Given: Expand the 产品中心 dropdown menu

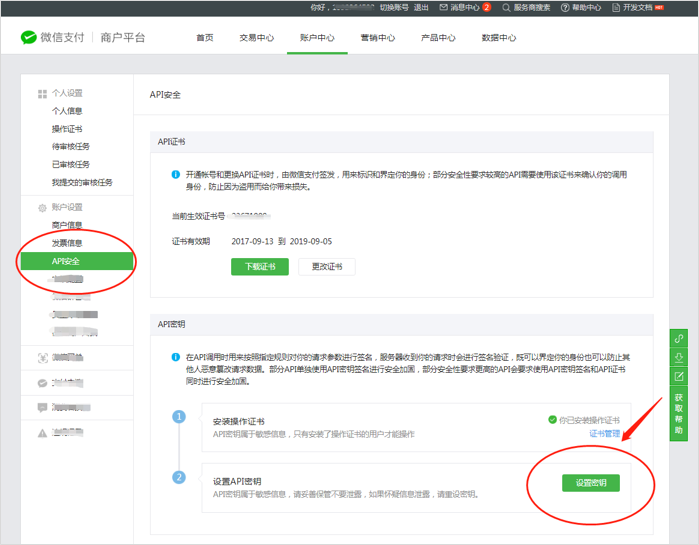Looking at the screenshot, I should 437,38.
